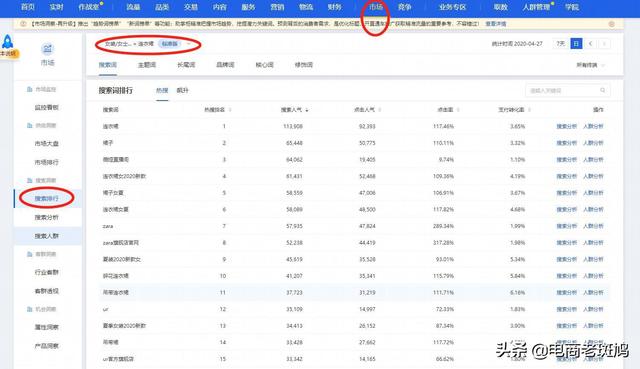Open 竞争 in the top navigation
The height and width of the screenshot is (369, 640).
pos(404,7)
